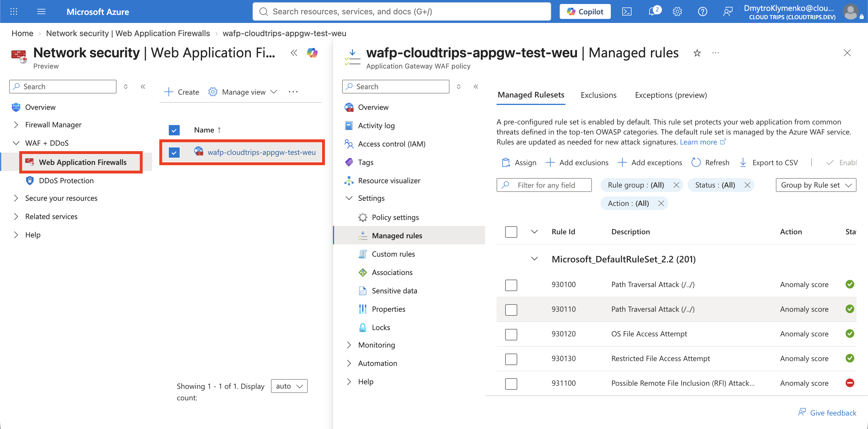868x429 pixels.
Task: Focus the Filter for any field box
Action: coord(544,185)
